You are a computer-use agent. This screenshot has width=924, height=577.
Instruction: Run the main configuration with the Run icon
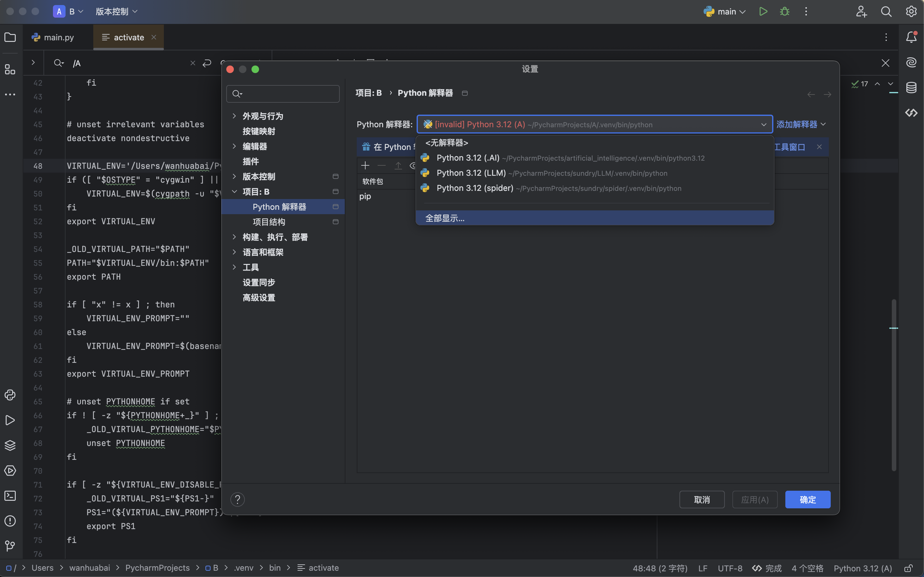pos(763,11)
